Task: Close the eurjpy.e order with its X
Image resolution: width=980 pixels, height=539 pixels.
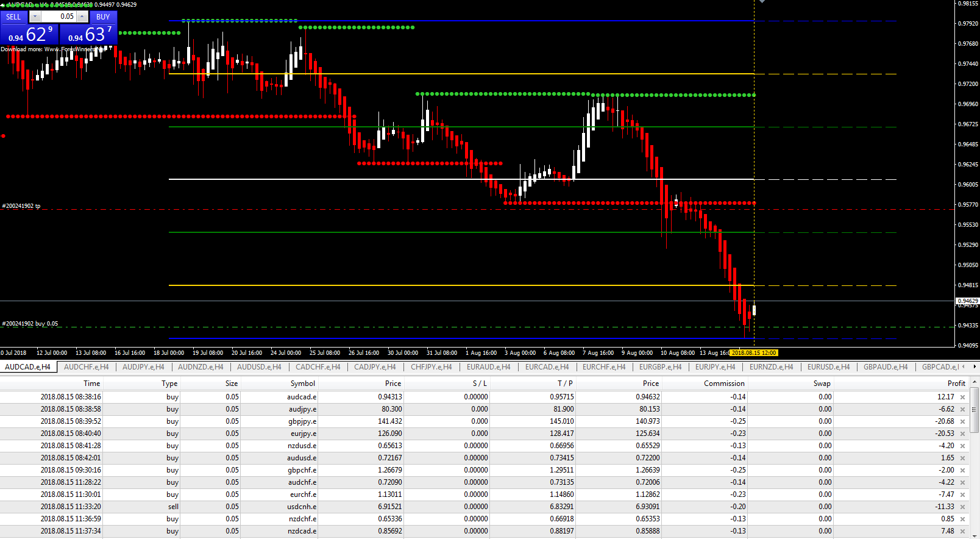Action: (963, 434)
